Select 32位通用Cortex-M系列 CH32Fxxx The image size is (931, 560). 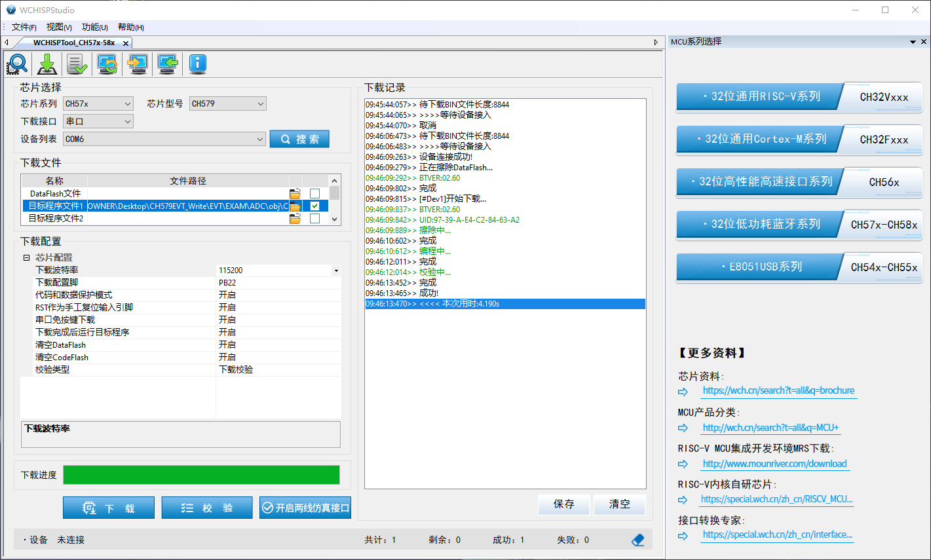point(799,140)
